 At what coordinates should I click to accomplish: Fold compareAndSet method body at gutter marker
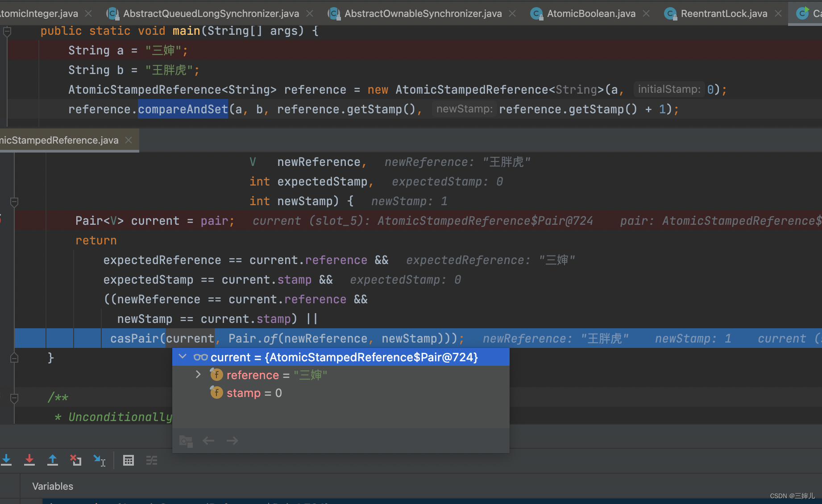tap(14, 202)
